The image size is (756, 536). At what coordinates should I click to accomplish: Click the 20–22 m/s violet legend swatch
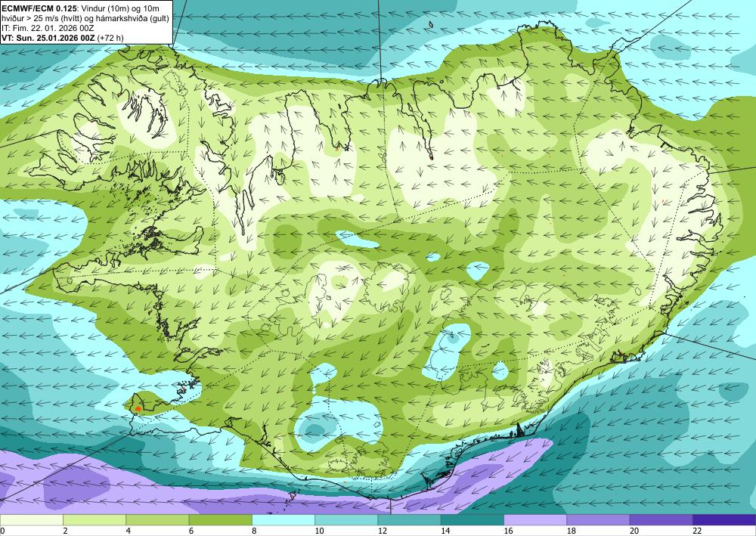point(661,520)
